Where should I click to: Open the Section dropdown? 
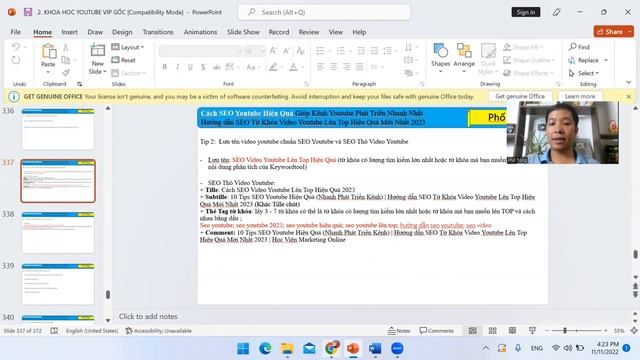pos(128,73)
